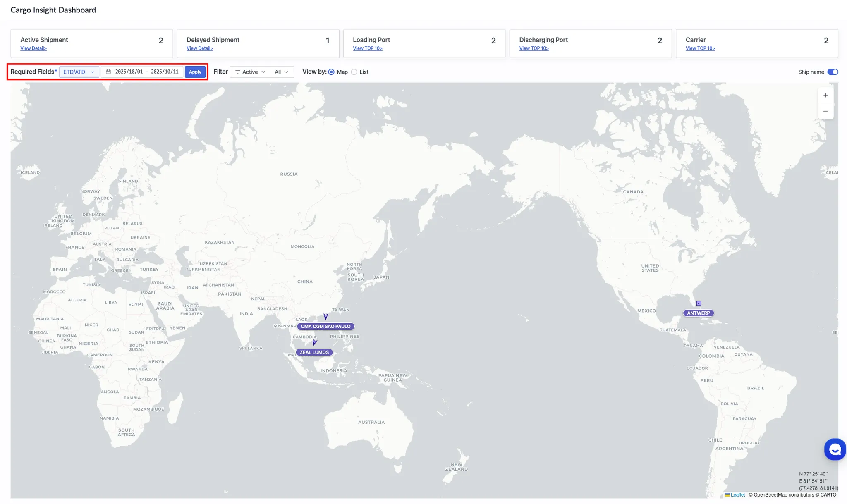Click the square port marker above ANTWERP
The width and height of the screenshot is (847, 504).
tap(699, 303)
